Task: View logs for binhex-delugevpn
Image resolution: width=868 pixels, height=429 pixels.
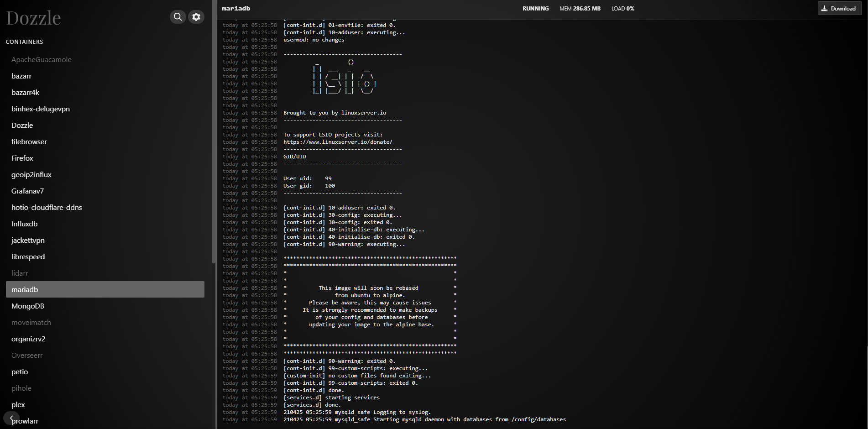Action: click(41, 109)
